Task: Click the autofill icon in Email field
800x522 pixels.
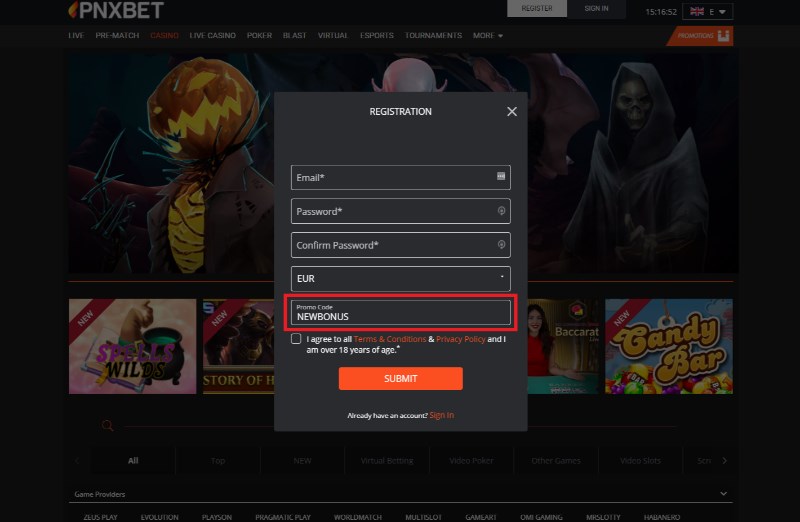Action: (501, 176)
